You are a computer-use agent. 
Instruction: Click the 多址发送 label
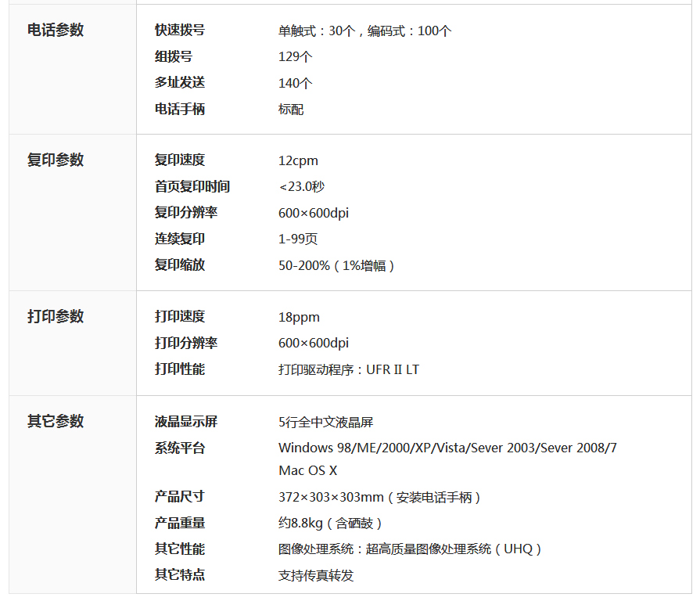coord(180,83)
